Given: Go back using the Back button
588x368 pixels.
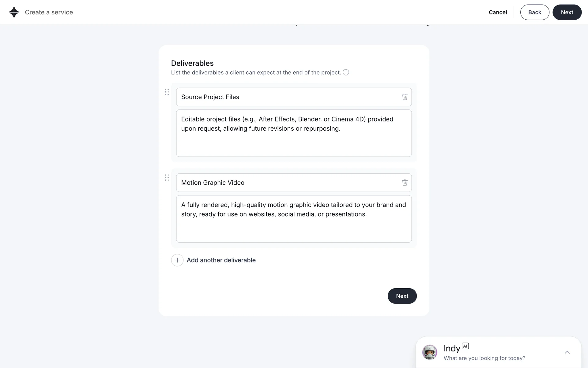Looking at the screenshot, I should (534, 12).
